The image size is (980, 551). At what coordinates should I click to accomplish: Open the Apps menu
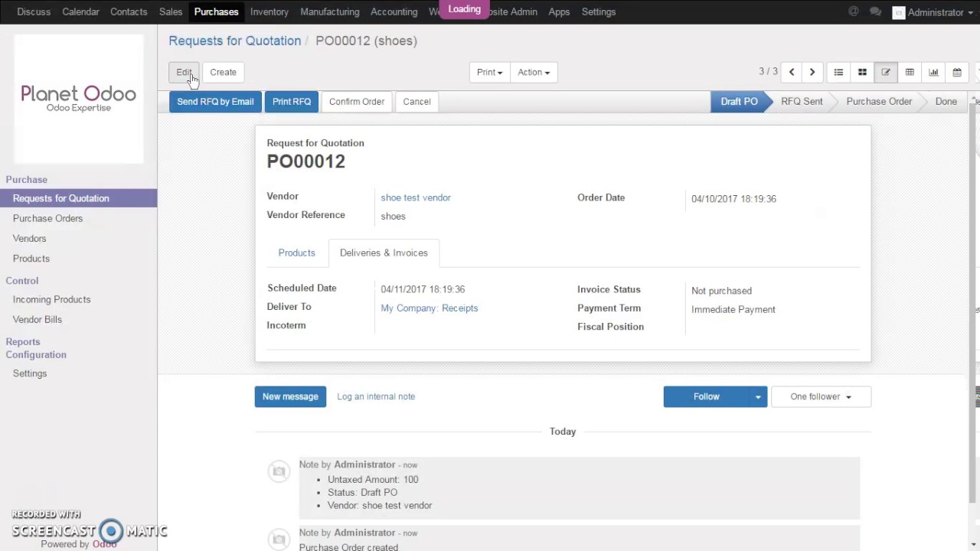pos(559,11)
